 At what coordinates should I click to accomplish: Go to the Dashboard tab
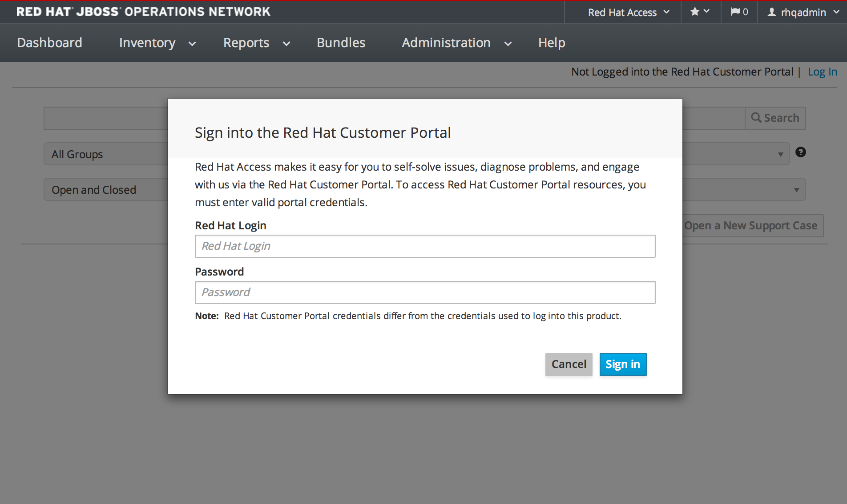pos(49,43)
